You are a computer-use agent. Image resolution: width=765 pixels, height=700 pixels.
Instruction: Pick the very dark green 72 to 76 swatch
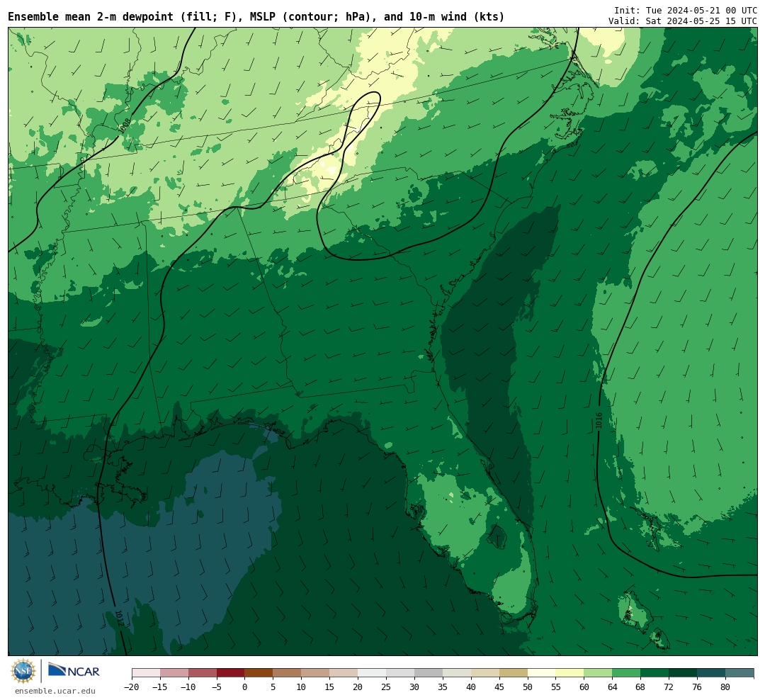[683, 673]
